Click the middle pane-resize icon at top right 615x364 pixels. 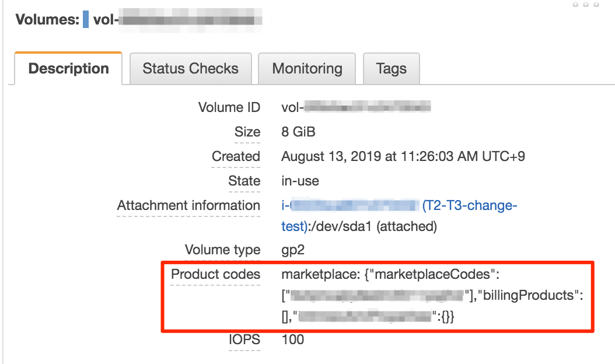(585, 5)
